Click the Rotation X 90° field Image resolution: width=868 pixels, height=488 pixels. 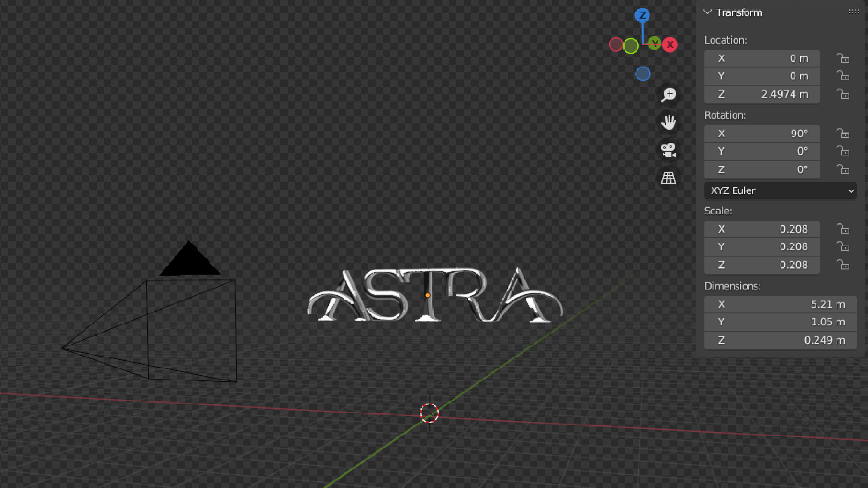point(762,134)
